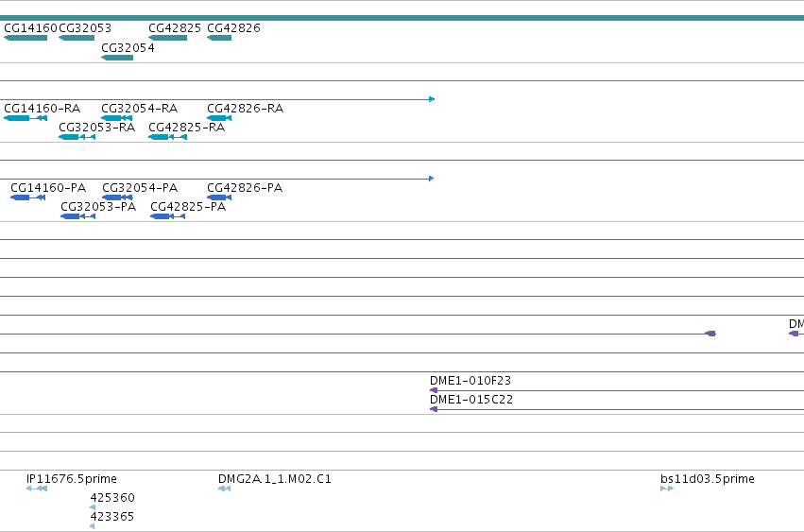Click the DME1-010F23 feature arrowhead

434,390
